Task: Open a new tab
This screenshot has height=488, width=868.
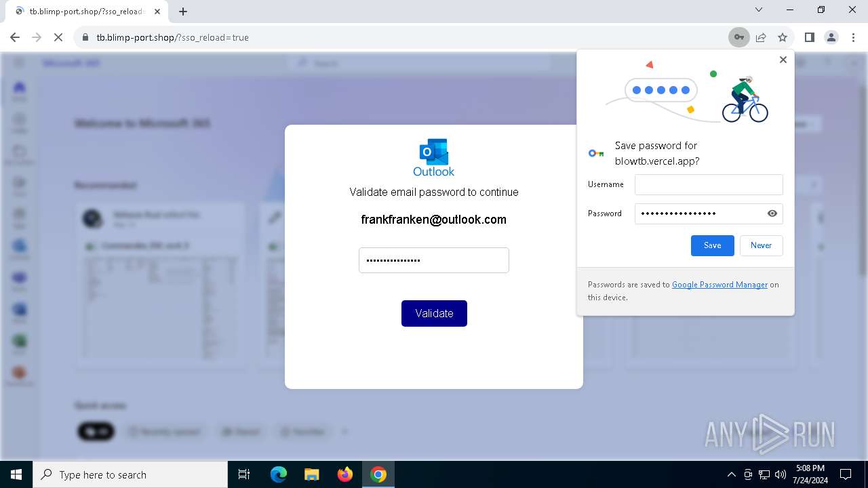Action: click(x=183, y=11)
